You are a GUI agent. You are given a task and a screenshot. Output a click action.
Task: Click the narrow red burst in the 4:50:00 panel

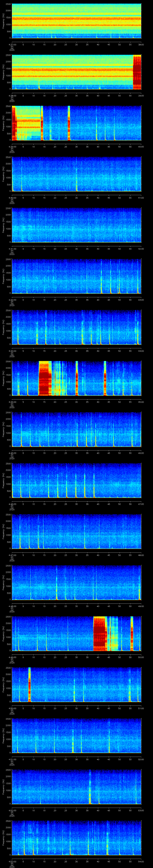[x=30, y=685]
